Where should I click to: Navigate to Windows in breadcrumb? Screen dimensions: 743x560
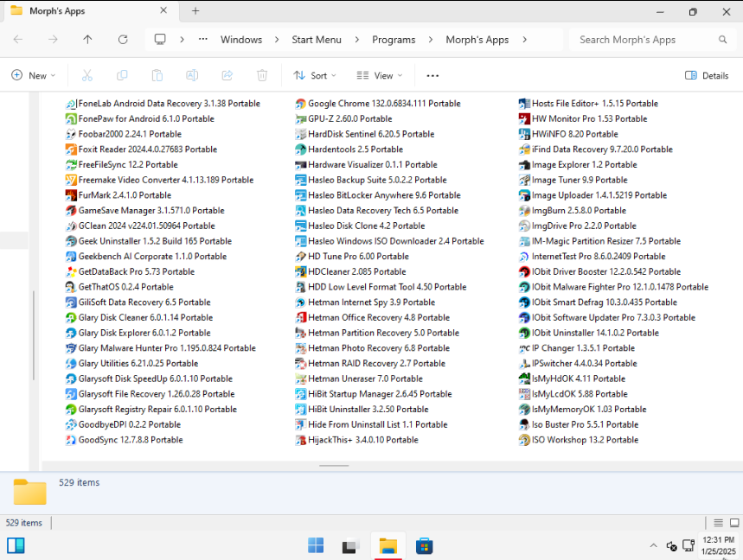[241, 40]
